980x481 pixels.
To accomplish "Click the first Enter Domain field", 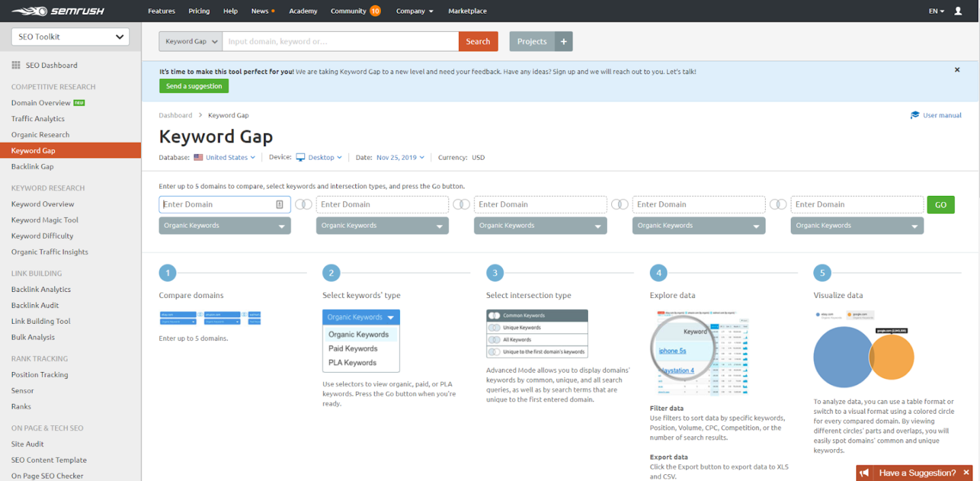I will tap(218, 205).
